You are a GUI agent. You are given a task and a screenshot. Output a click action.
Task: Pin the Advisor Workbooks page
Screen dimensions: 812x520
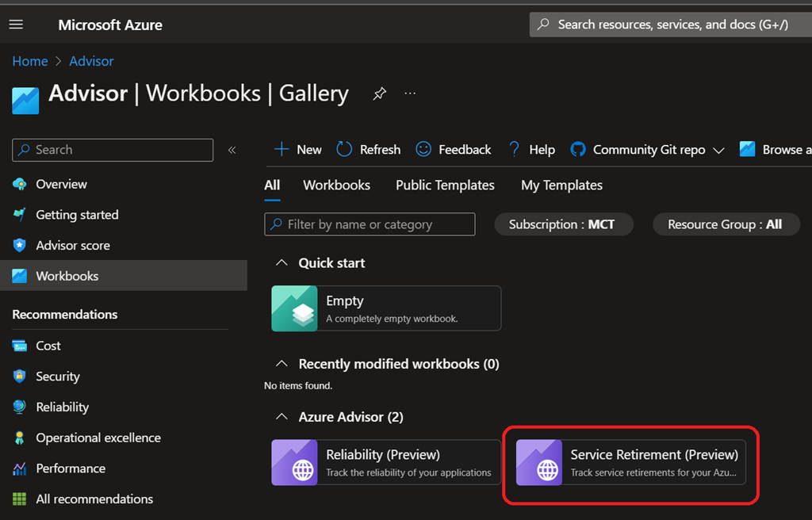380,94
